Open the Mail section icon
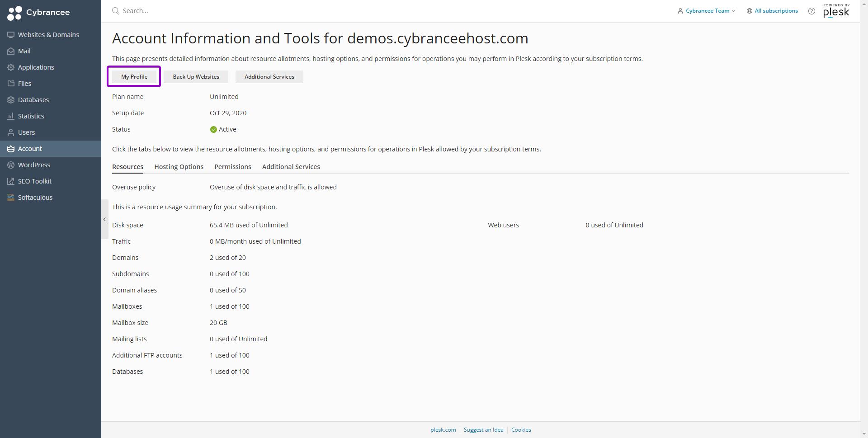Image resolution: width=868 pixels, height=438 pixels. tap(11, 51)
